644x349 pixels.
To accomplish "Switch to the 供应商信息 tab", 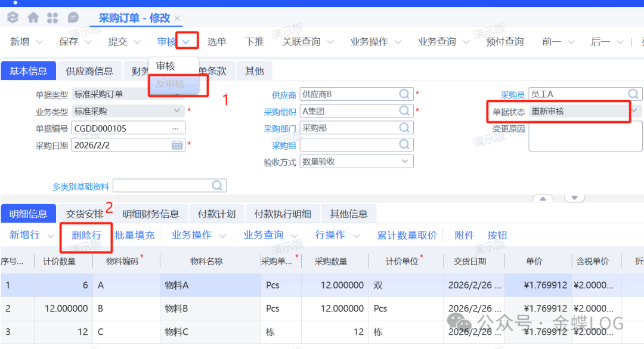I will click(x=89, y=71).
